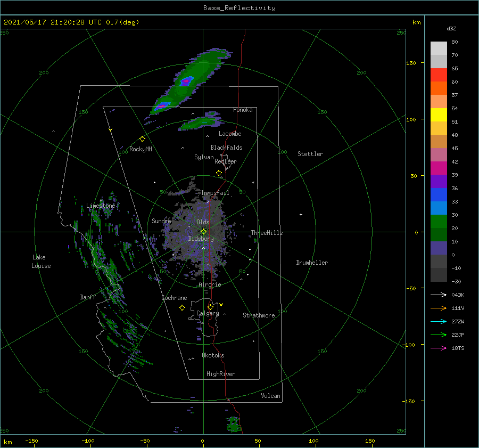The image size is (479, 448).
Task: Click the Base_Reflectivity title
Action: coord(239,8)
